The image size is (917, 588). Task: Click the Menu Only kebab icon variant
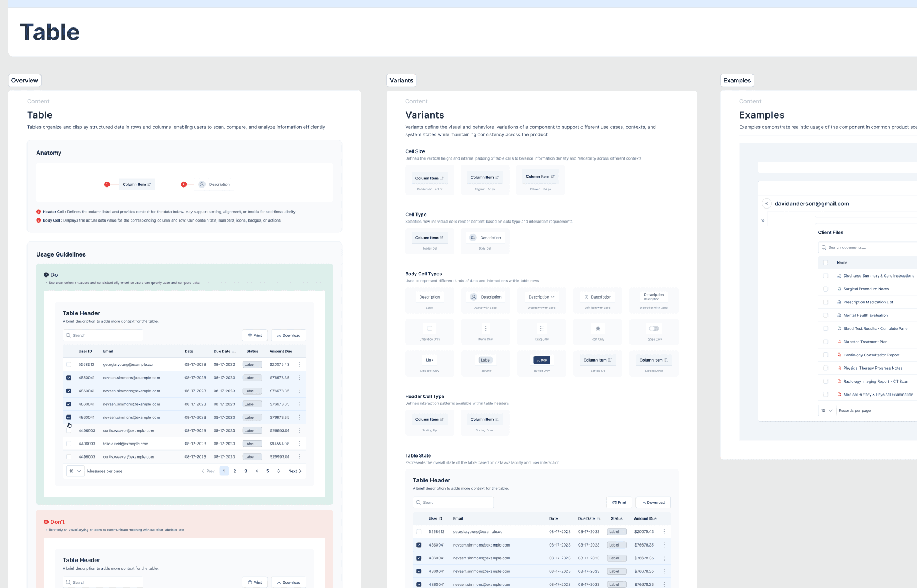[x=485, y=328]
